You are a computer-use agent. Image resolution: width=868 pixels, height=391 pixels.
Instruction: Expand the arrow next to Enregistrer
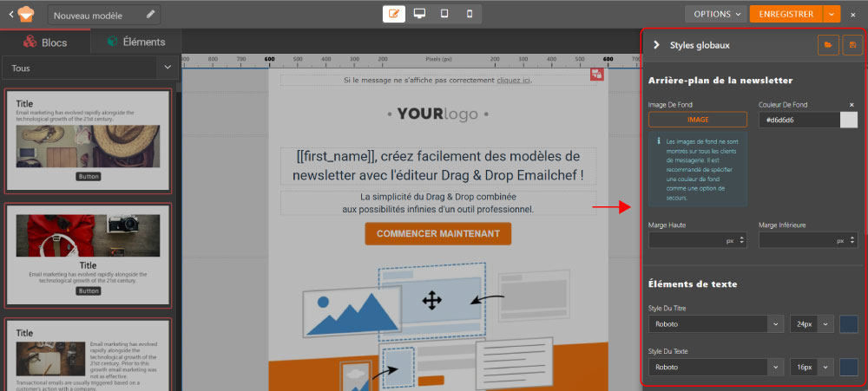point(832,14)
